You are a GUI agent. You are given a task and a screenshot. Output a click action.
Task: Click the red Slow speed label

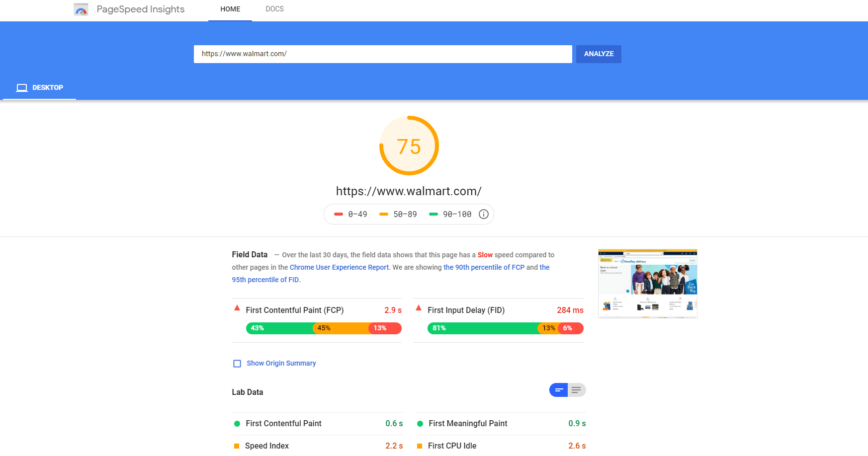pos(485,255)
